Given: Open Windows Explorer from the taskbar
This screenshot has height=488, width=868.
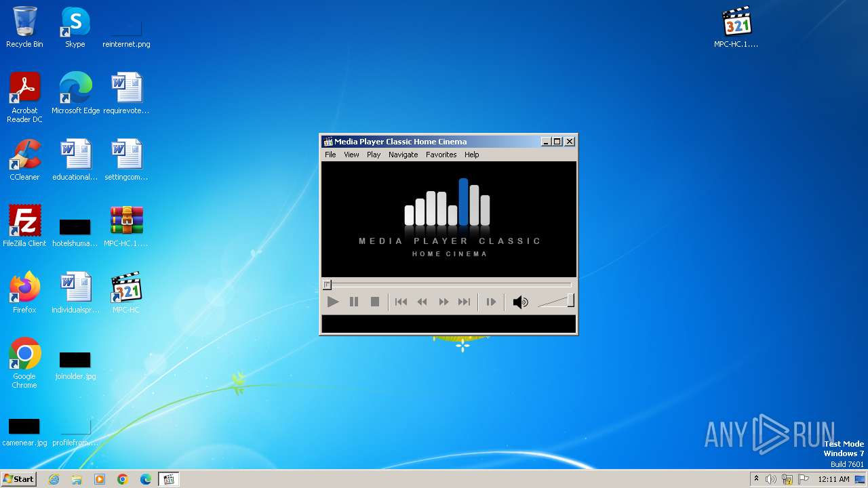Looking at the screenshot, I should [x=77, y=479].
